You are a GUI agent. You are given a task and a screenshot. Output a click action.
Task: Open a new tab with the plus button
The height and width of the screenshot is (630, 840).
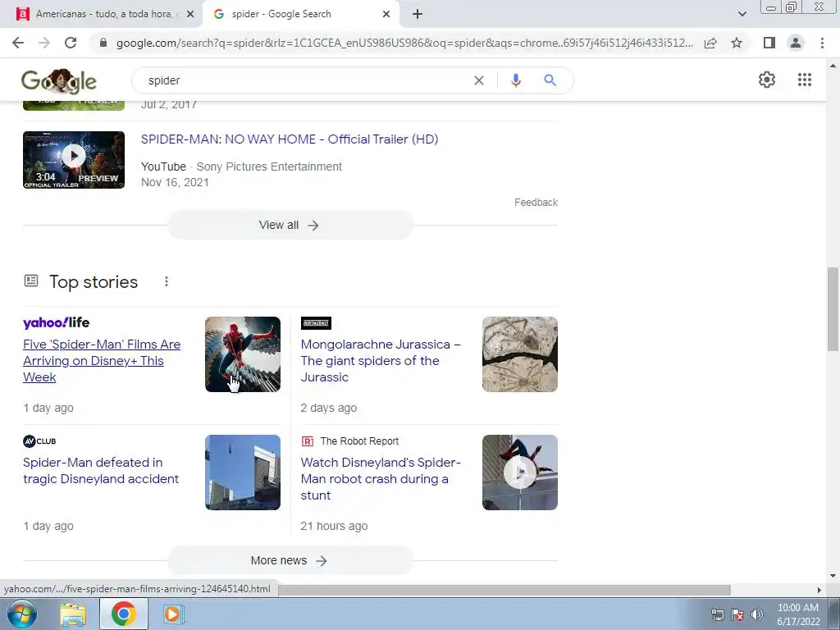tap(418, 15)
